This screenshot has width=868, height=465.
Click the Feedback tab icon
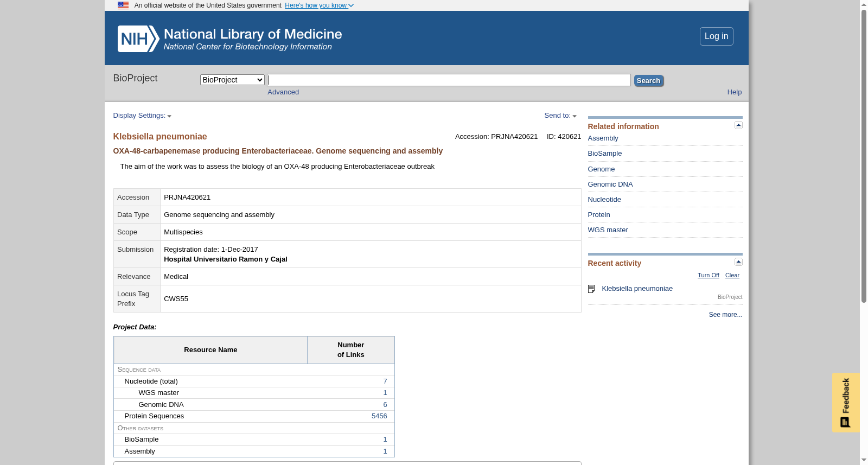(845, 422)
